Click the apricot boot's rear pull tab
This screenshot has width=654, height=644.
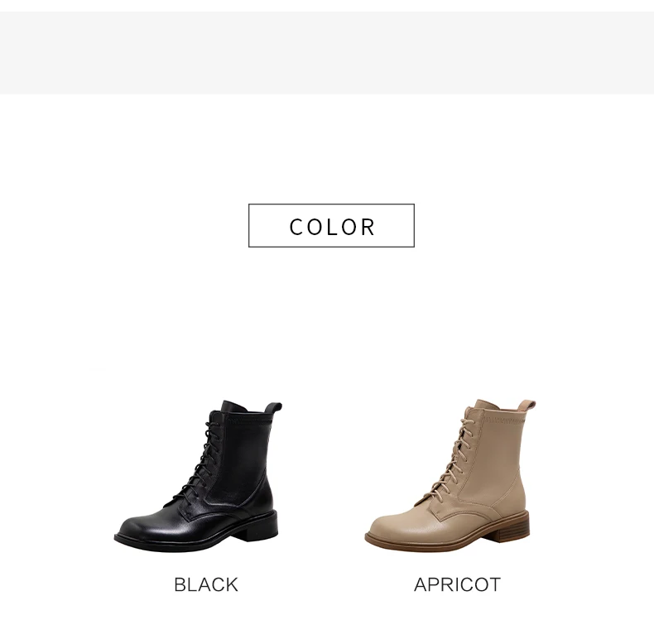click(x=527, y=406)
